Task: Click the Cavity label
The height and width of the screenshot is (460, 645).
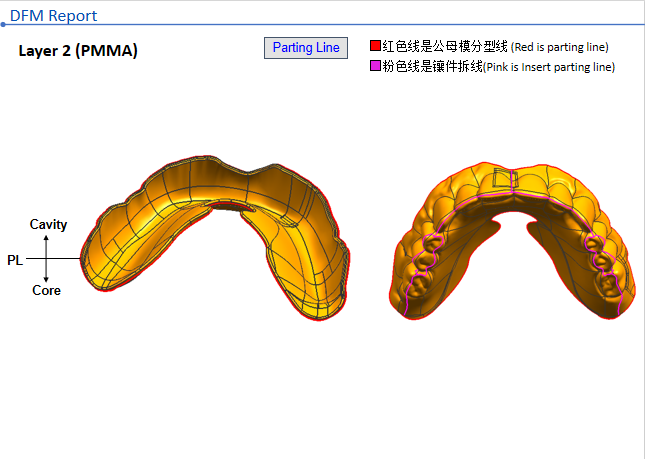Action: pos(48,224)
